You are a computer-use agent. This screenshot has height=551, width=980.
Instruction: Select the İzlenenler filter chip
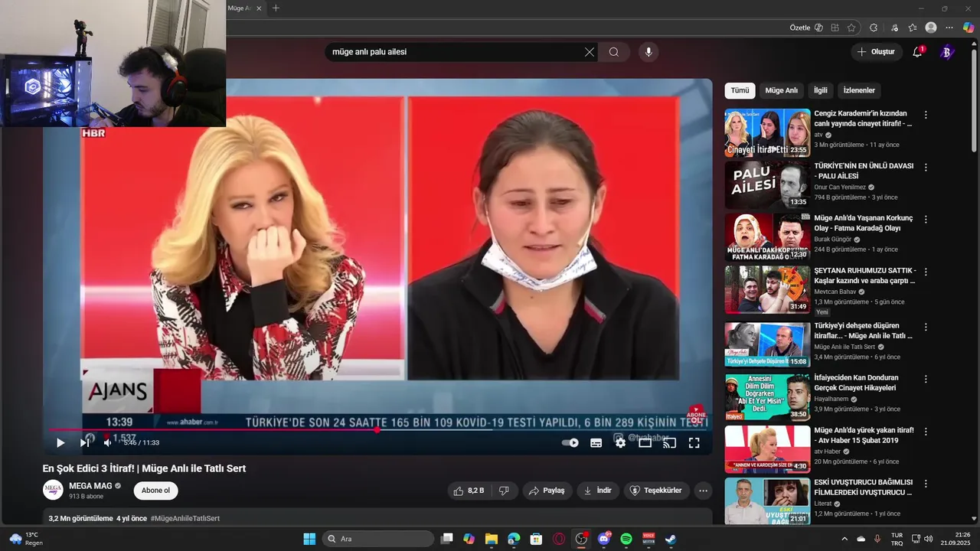tap(859, 90)
